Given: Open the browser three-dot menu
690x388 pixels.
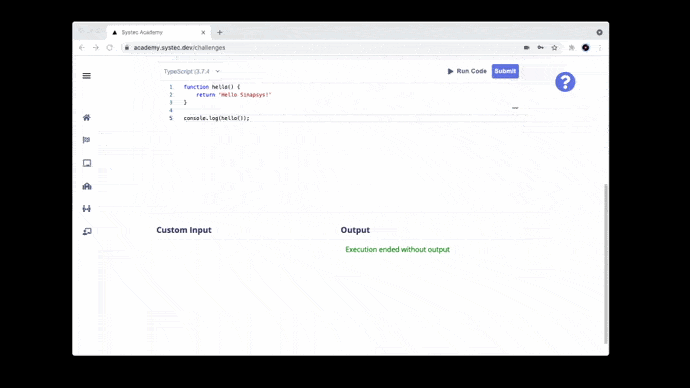Looking at the screenshot, I should (599, 48).
